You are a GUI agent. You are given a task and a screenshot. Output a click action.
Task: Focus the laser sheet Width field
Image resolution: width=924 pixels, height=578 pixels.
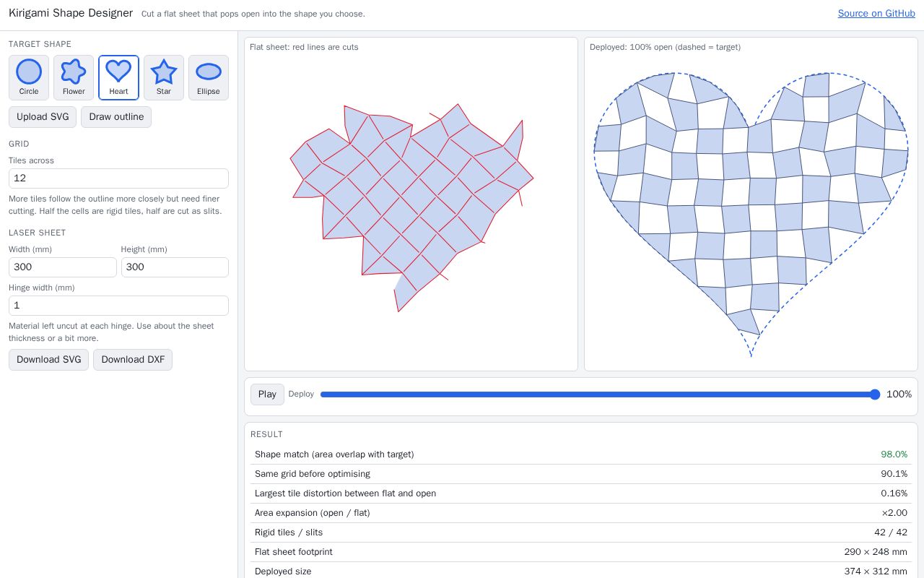63,267
